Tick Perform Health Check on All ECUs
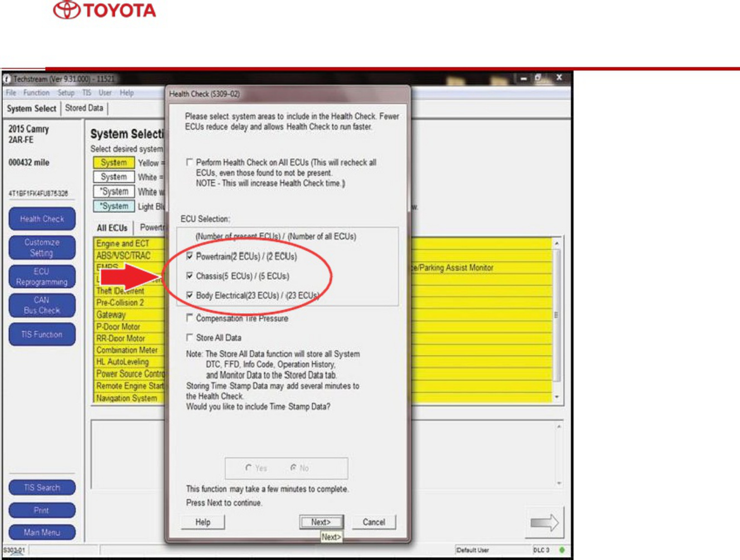Viewport: 740px width, 560px height. [x=190, y=162]
